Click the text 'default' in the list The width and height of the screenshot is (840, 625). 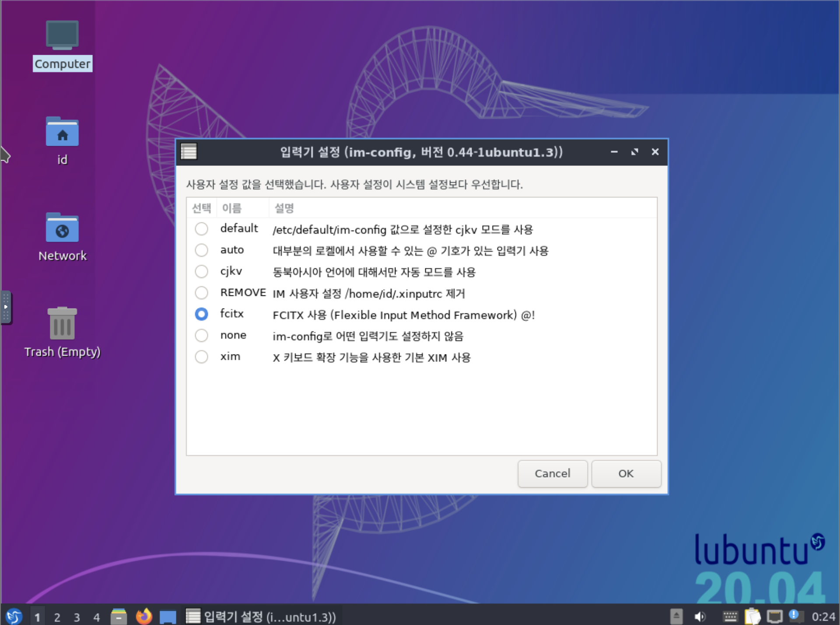(239, 228)
